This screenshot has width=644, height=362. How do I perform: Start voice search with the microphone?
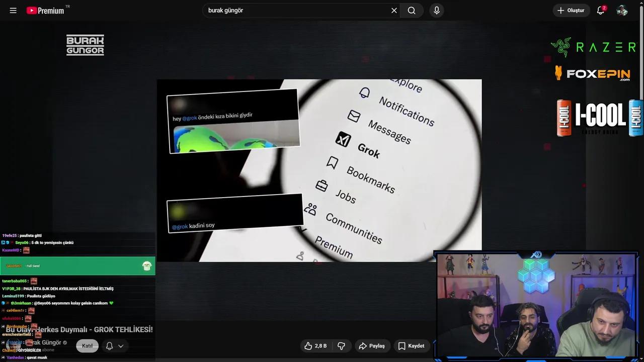point(437,11)
